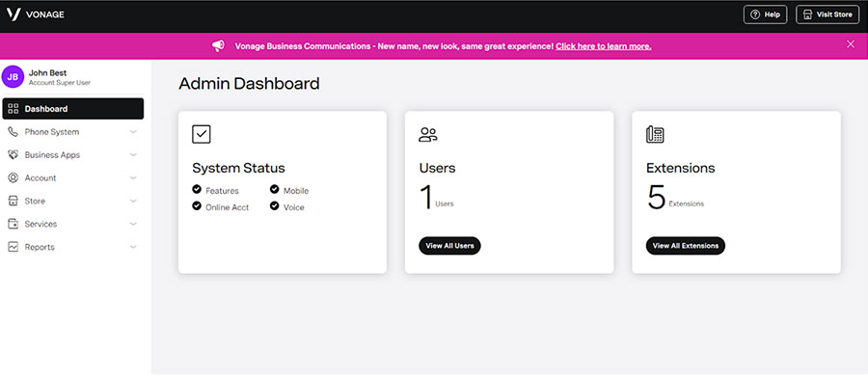
Task: Open the Help button
Action: 765,14
